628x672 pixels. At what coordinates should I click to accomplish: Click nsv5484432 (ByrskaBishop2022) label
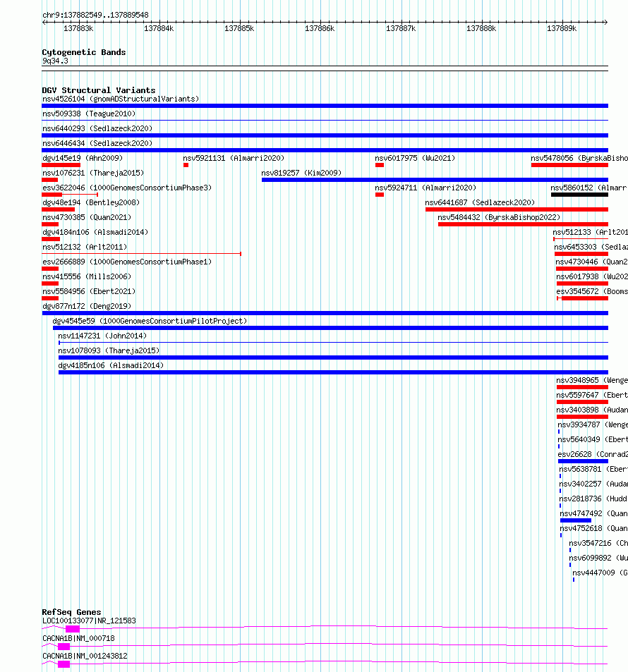tap(499, 217)
